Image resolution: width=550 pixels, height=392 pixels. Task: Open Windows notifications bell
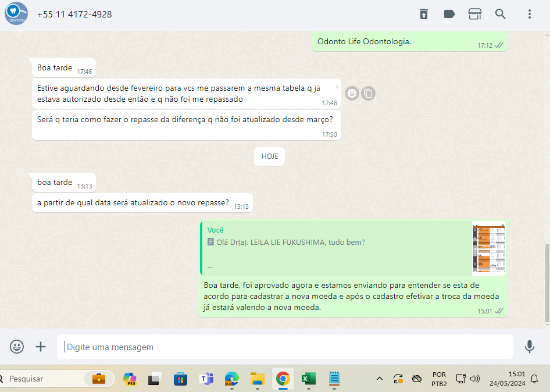[534, 379]
